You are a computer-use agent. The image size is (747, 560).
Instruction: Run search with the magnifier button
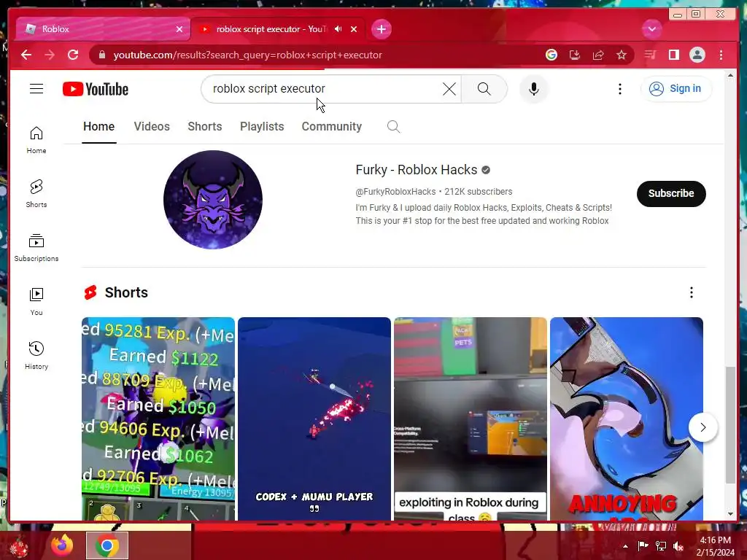(484, 88)
